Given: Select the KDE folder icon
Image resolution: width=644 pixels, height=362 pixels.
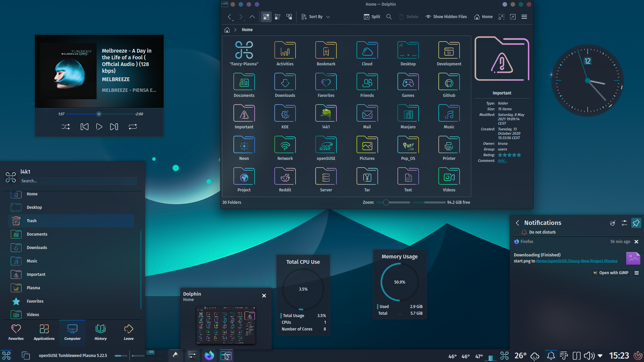Looking at the screenshot, I should pyautogui.click(x=285, y=113).
